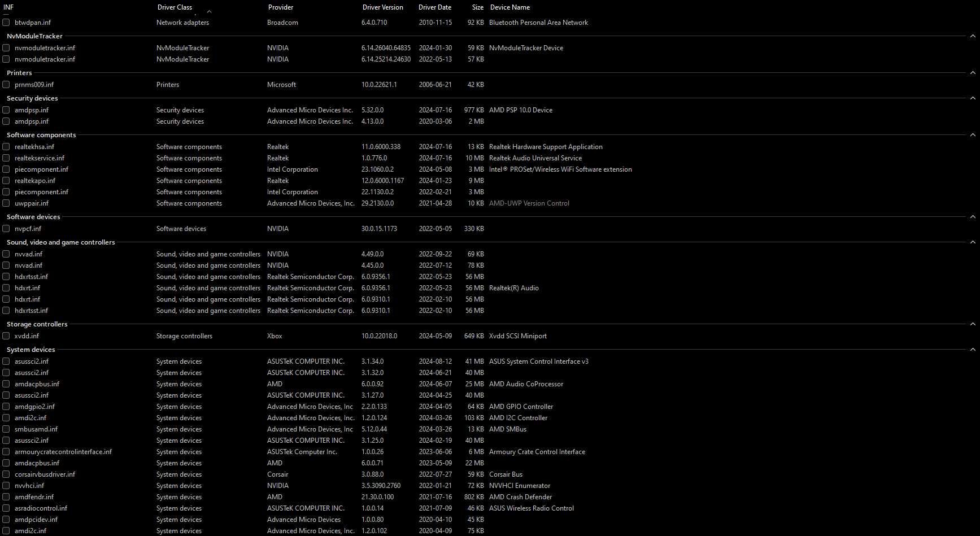Image resolution: width=980 pixels, height=536 pixels.
Task: Sort by Driver Date column header
Action: pyautogui.click(x=435, y=7)
